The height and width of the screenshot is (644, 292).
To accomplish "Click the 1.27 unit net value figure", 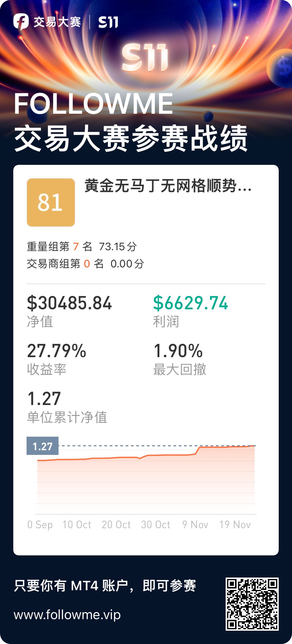I will [x=44, y=399].
